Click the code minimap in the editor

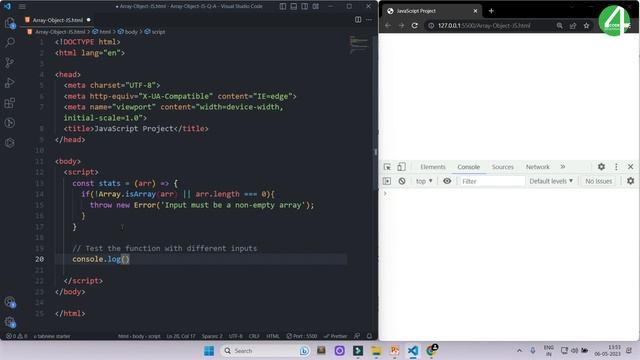tap(359, 45)
